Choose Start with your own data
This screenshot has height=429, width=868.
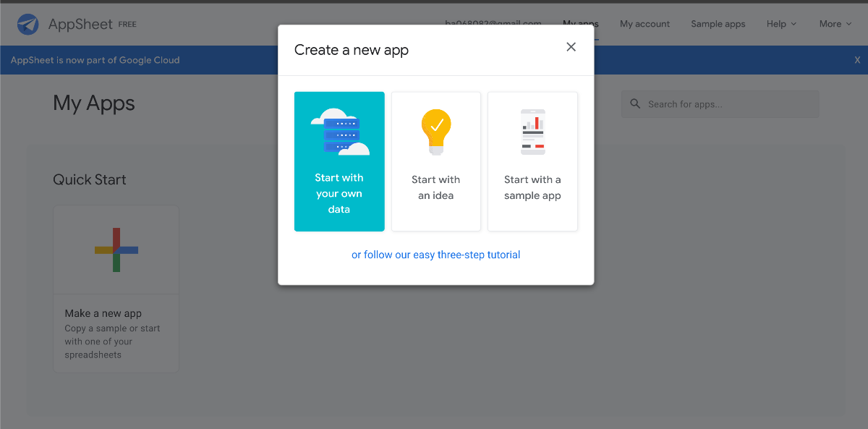tap(339, 161)
